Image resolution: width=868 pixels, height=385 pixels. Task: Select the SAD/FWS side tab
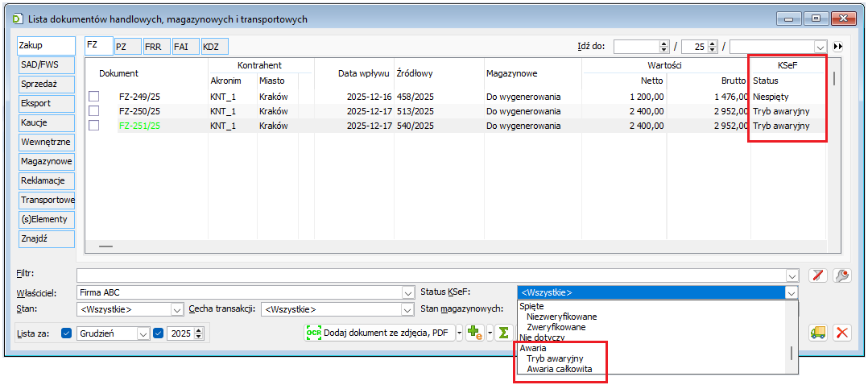[x=46, y=64]
